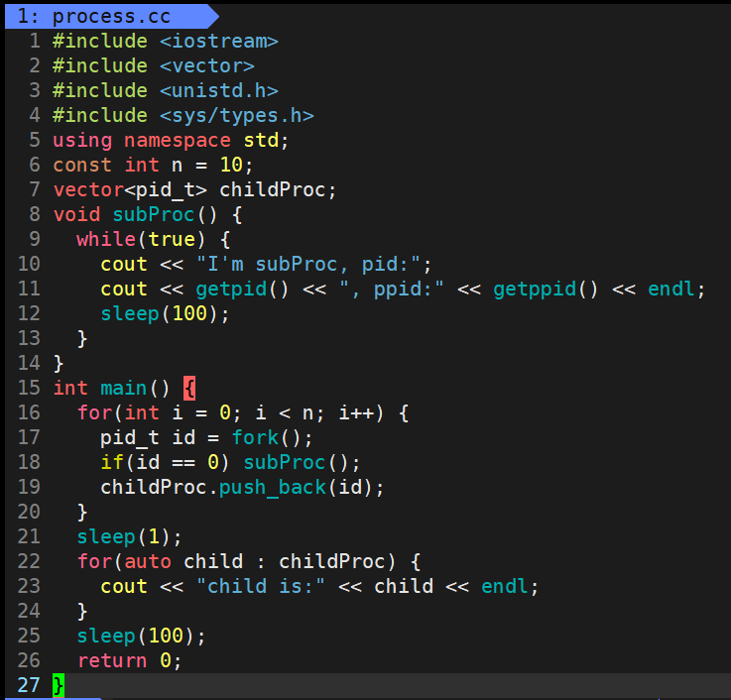Viewport: 731px width, 700px height.
Task: Click the return keyword on line 26
Action: click(112, 660)
